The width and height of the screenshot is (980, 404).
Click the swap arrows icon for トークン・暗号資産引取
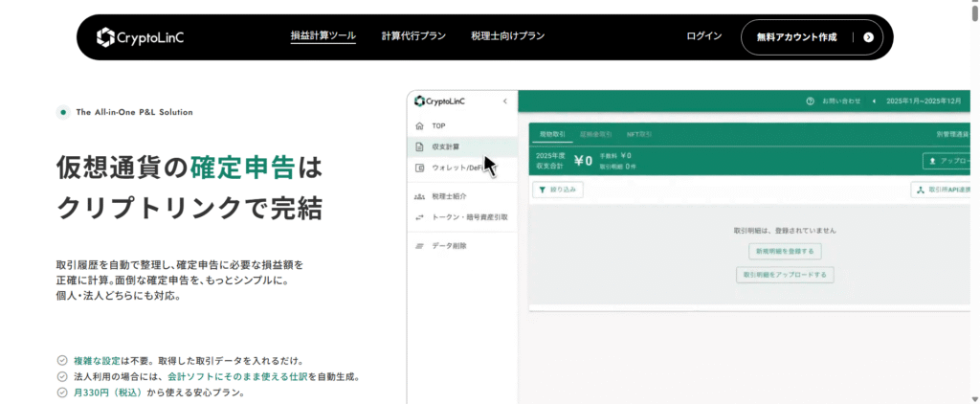click(419, 217)
